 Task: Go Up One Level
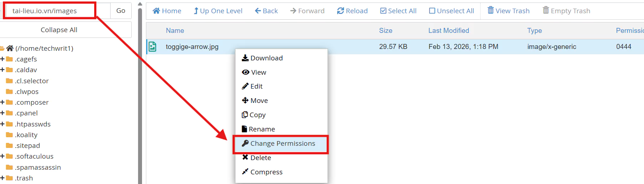tap(218, 11)
